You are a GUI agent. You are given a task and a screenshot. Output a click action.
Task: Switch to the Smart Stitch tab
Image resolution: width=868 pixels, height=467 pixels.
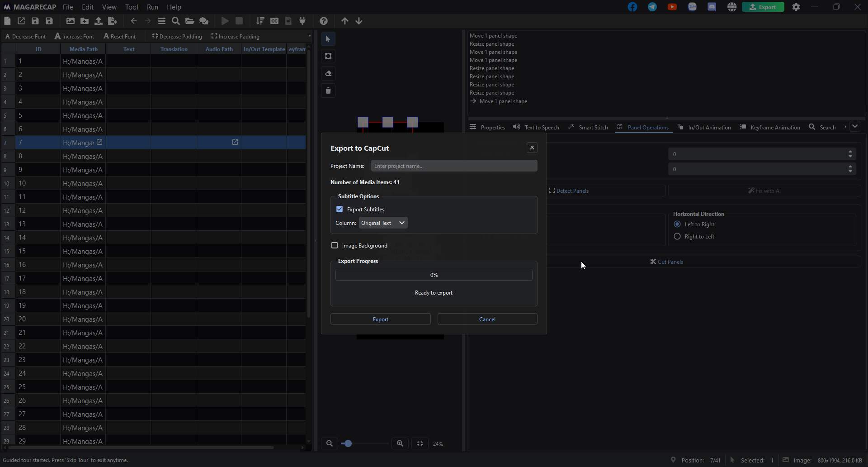click(x=588, y=127)
